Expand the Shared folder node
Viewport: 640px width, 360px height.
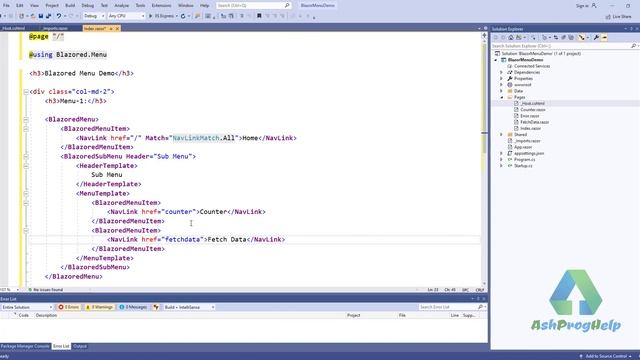pyautogui.click(x=502, y=135)
